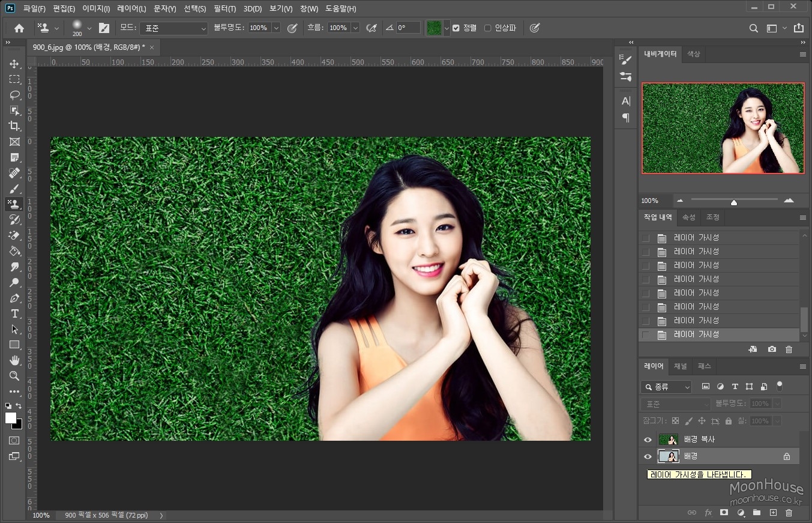Switch to the 채널 tab
The width and height of the screenshot is (812, 523).
pyautogui.click(x=680, y=366)
